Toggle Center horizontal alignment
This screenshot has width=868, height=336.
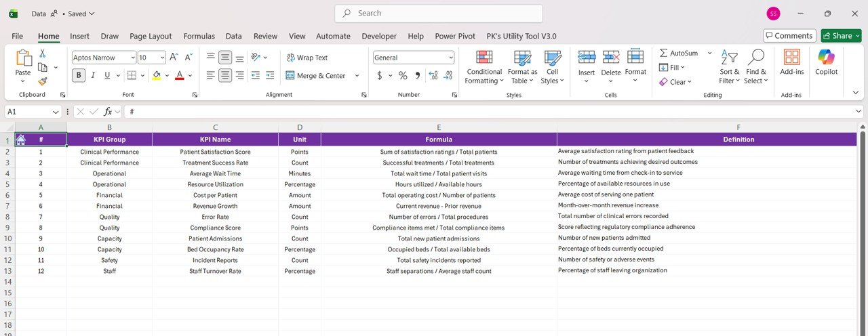pos(225,75)
